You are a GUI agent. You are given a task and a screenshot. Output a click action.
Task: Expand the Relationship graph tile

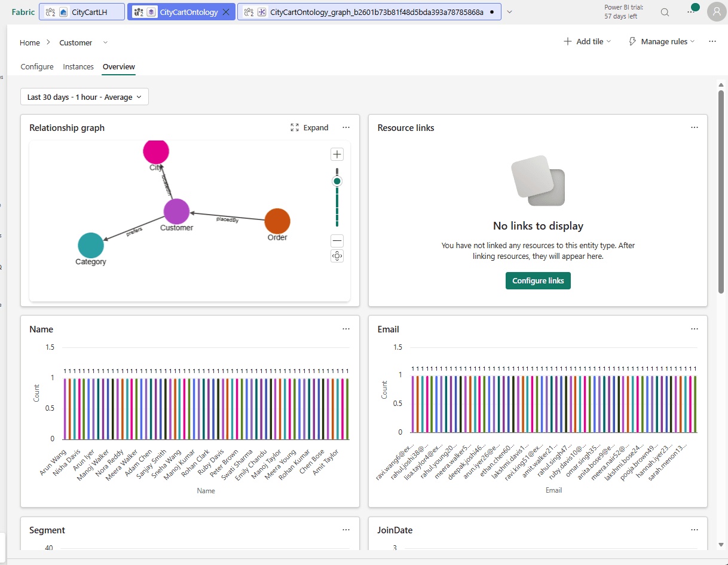tap(310, 127)
